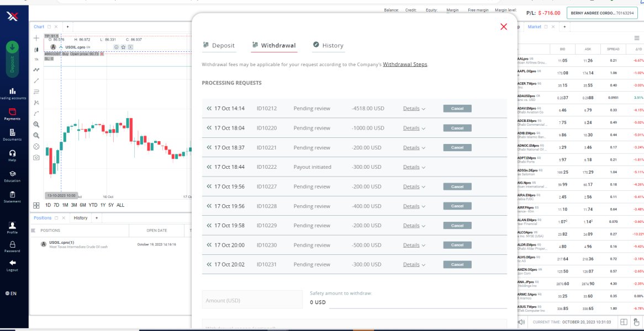Cancel the -500.00 USD request ID10230
The width and height of the screenshot is (644, 331).
(457, 245)
